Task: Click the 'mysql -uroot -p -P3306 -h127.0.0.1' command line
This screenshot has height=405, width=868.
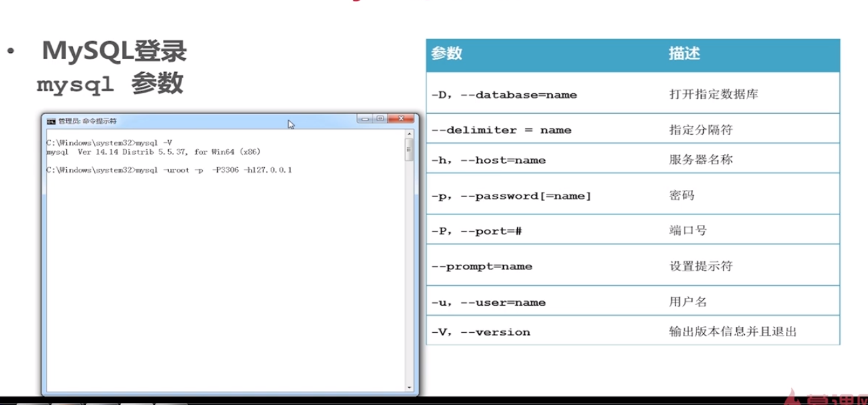Action: [169, 170]
